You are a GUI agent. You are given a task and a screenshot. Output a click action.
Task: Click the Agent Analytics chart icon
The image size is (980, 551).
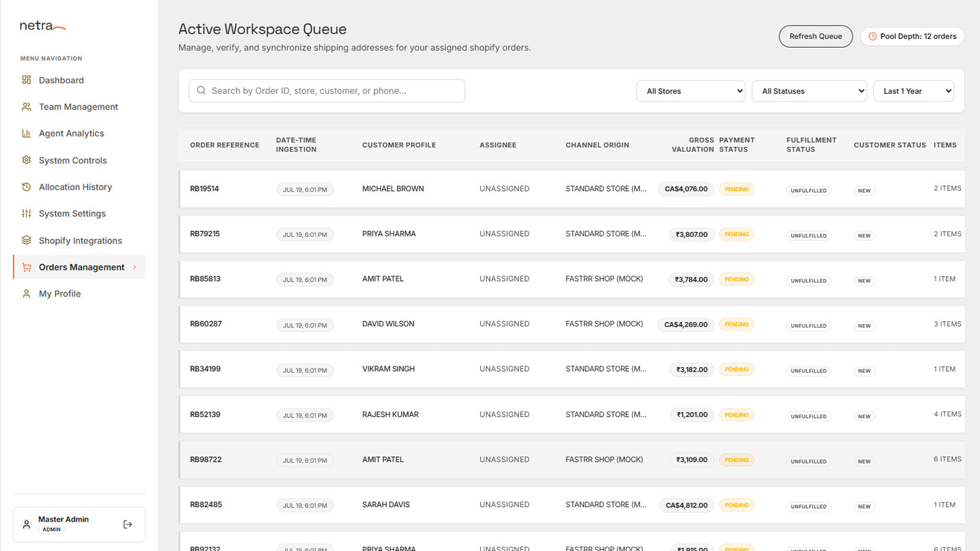tap(26, 133)
